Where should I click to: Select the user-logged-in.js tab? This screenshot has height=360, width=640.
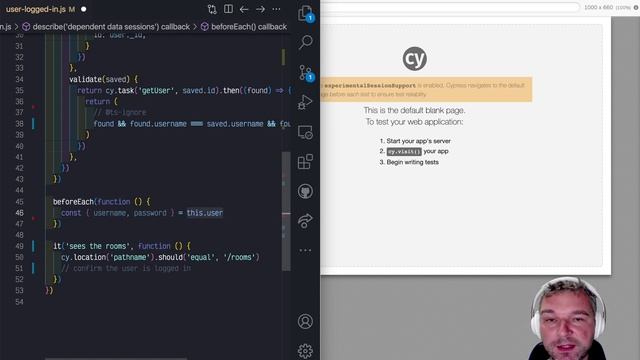click(x=36, y=9)
